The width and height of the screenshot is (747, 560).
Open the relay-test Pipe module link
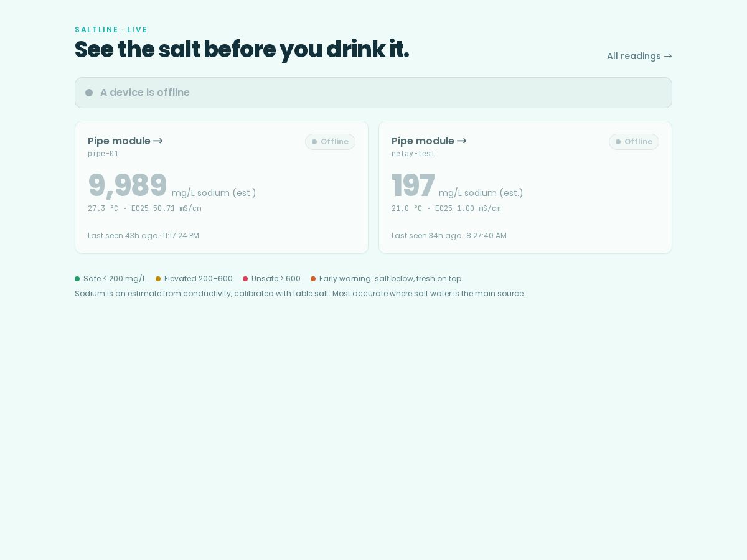coord(429,141)
